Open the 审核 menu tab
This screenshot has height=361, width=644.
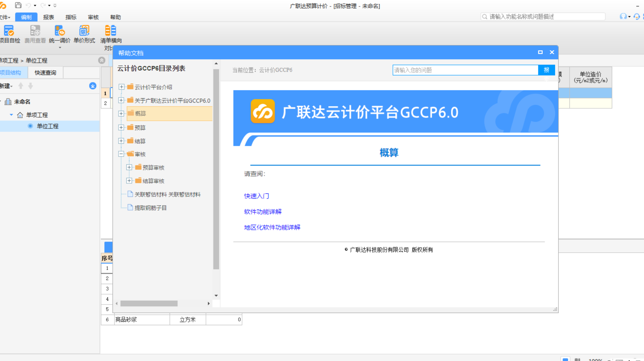click(93, 17)
